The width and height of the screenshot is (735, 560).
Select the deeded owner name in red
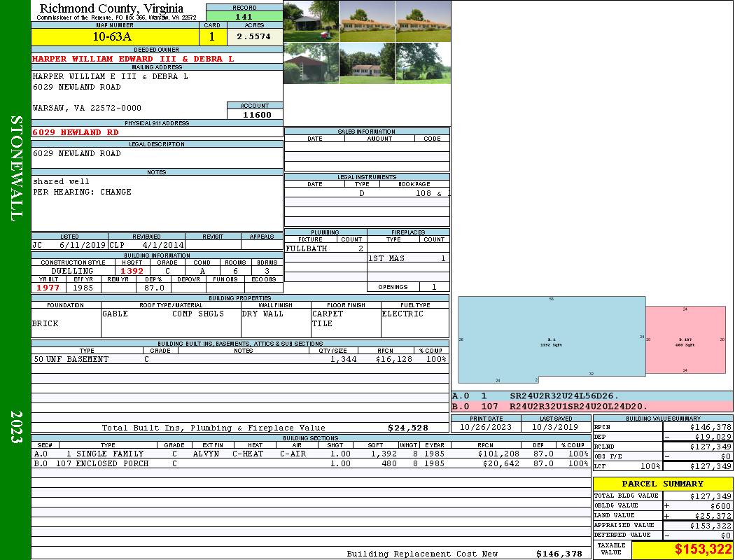click(133, 59)
